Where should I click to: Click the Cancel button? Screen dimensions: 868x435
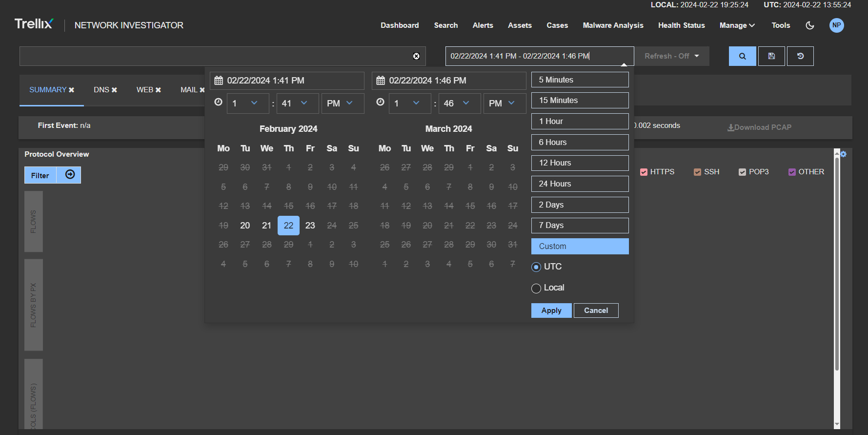pyautogui.click(x=596, y=311)
